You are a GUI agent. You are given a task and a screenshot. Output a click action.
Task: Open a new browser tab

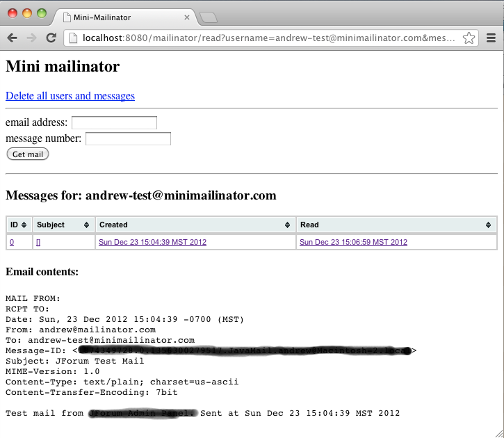[208, 17]
